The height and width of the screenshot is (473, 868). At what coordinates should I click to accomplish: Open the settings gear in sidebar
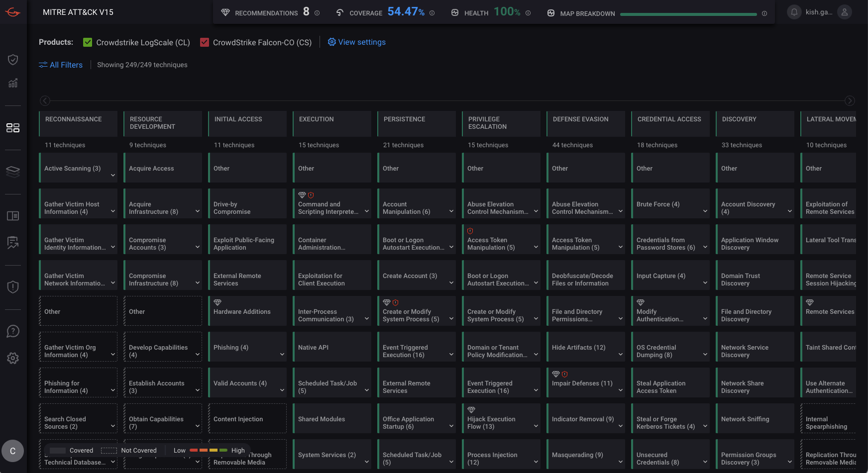pos(13,358)
